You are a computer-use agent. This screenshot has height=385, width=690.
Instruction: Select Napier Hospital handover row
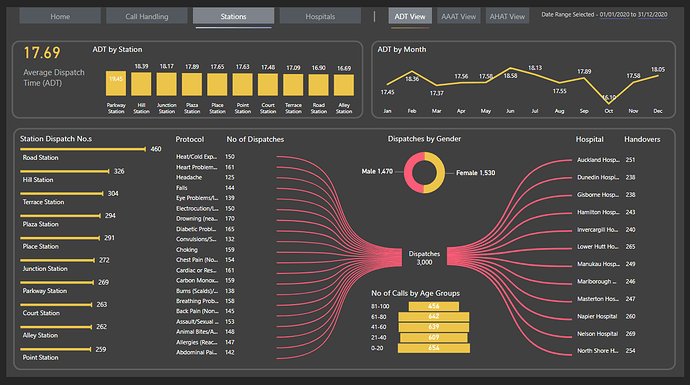(606, 316)
